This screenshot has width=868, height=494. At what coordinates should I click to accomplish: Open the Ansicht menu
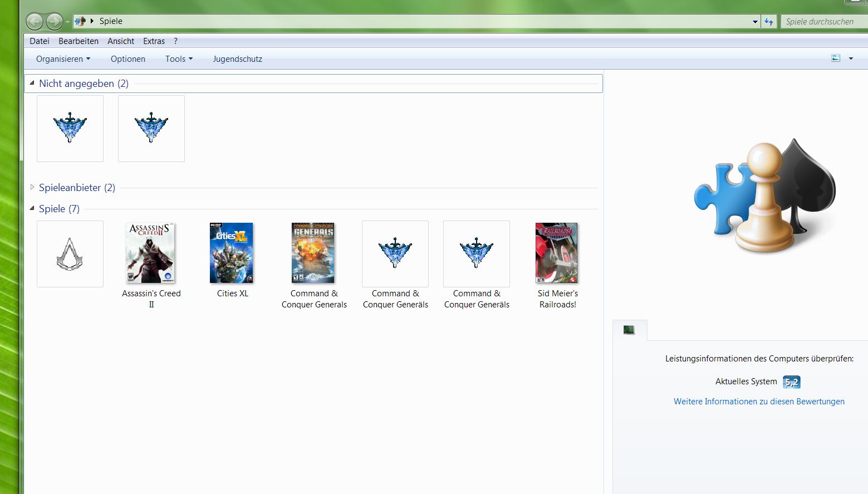(x=121, y=41)
